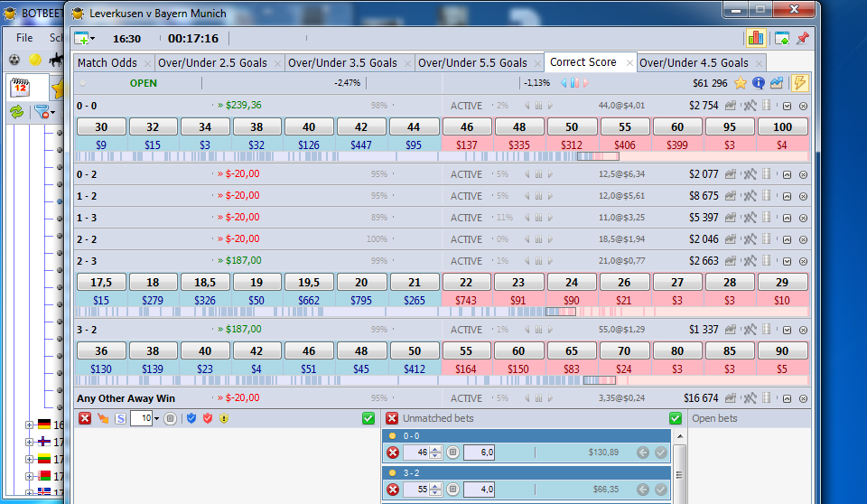Expand the 1 - 3 selection row
The width and height of the screenshot is (867, 504).
(x=787, y=218)
